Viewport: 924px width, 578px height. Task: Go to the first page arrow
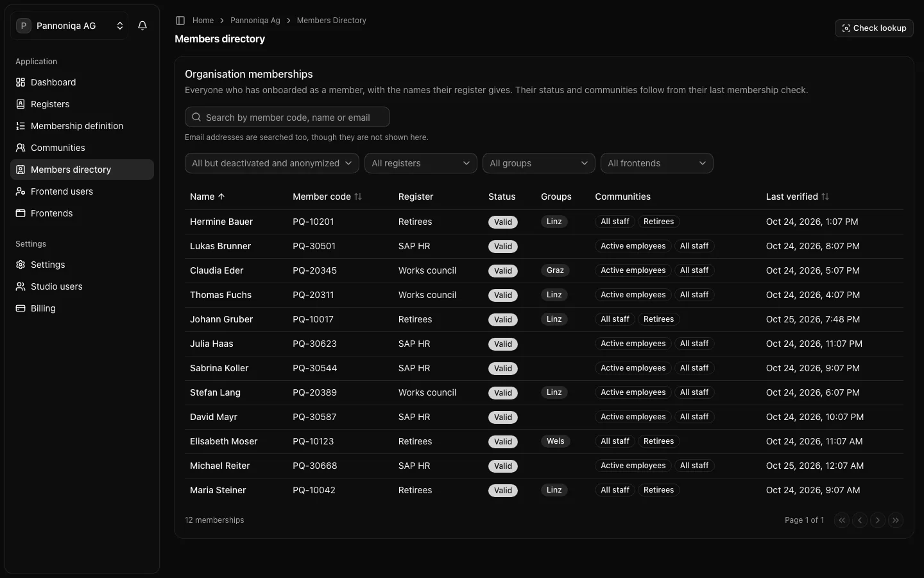point(842,520)
